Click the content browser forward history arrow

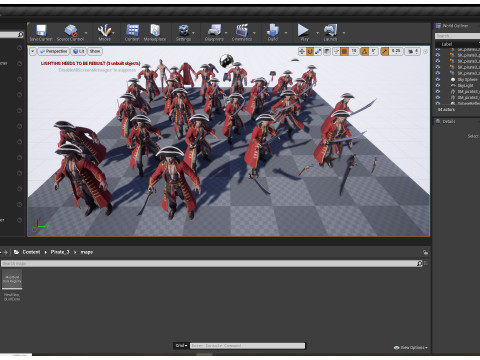coord(6,252)
